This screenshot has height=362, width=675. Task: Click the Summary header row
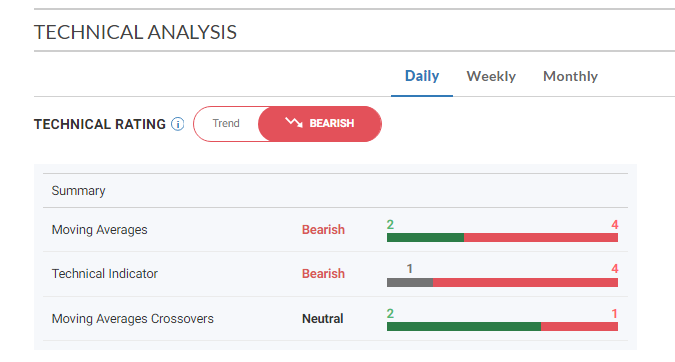(335, 191)
